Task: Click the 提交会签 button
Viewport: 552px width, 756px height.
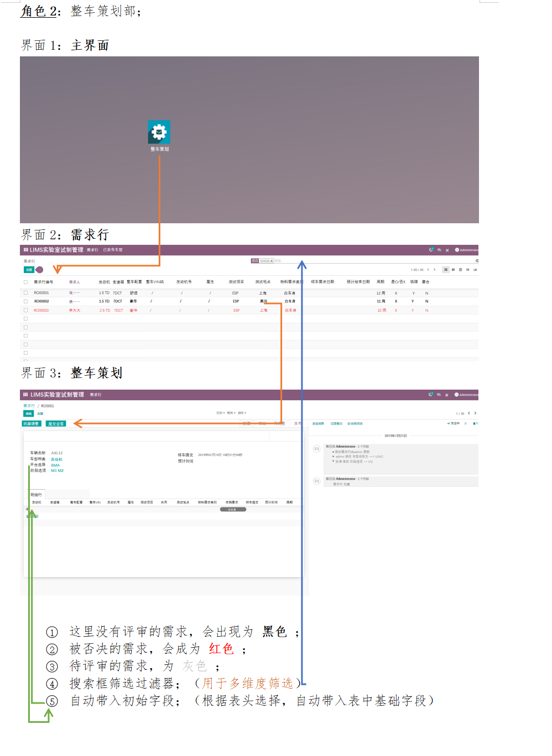Action: click(x=55, y=423)
